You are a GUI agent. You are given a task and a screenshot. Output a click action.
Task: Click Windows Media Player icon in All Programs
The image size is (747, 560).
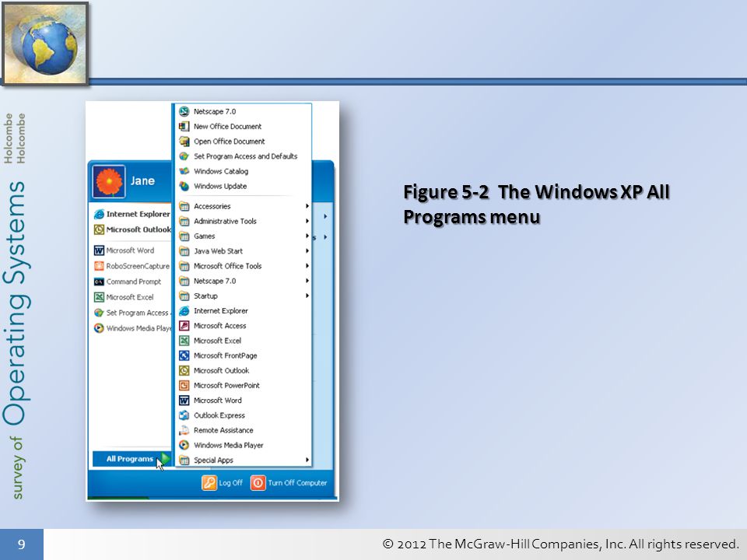(184, 445)
